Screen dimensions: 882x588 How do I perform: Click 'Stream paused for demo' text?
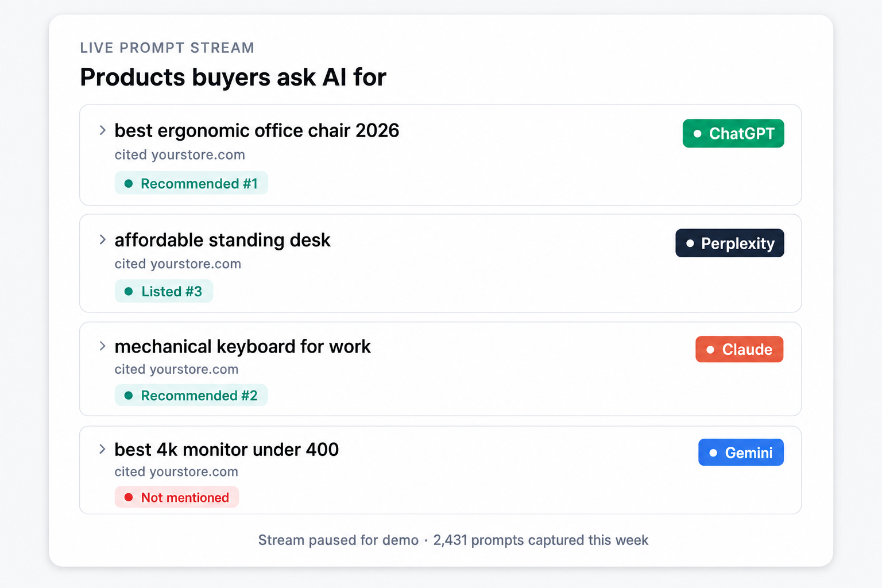[x=338, y=540]
